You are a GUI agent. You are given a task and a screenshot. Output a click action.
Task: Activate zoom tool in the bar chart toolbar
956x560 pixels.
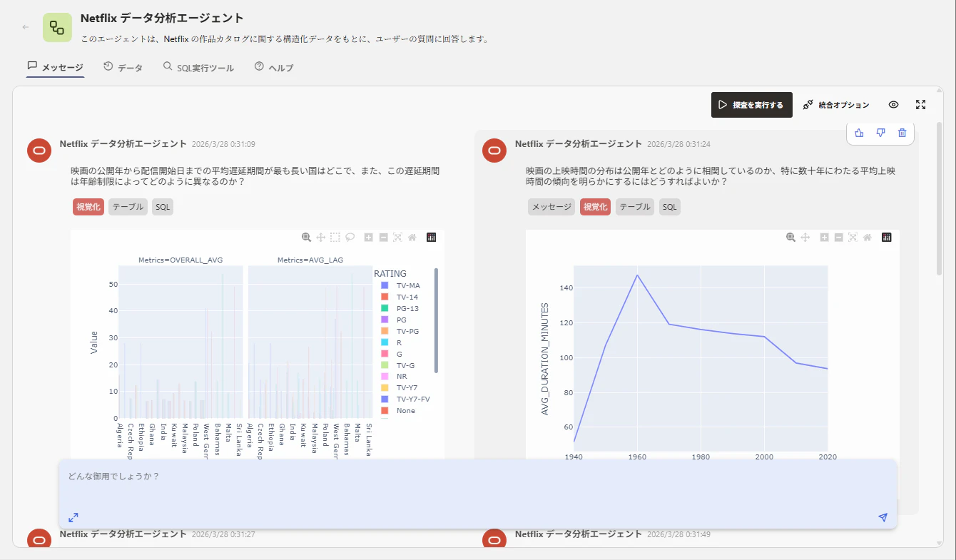306,238
